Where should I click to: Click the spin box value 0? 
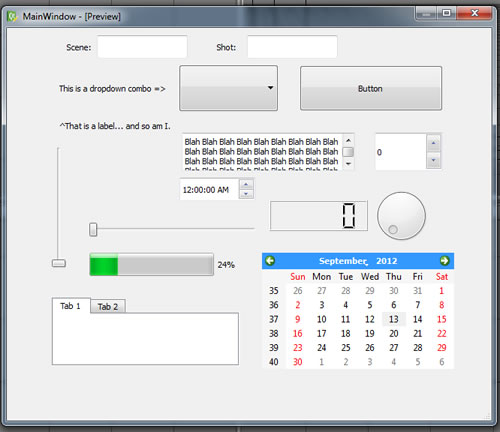[x=379, y=152]
